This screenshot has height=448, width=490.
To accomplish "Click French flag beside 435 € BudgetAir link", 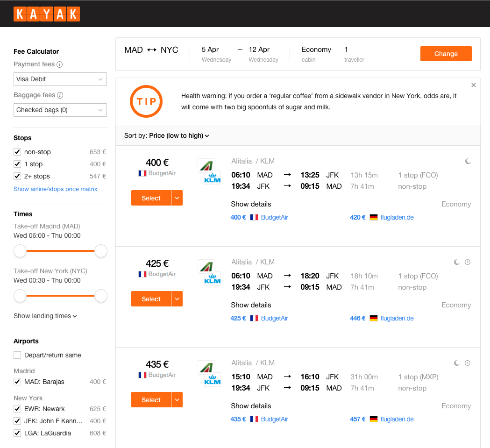I will 254,419.
